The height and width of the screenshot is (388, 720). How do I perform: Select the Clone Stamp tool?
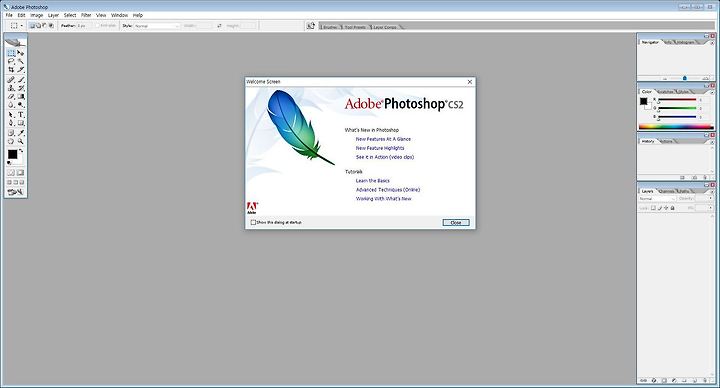11,88
